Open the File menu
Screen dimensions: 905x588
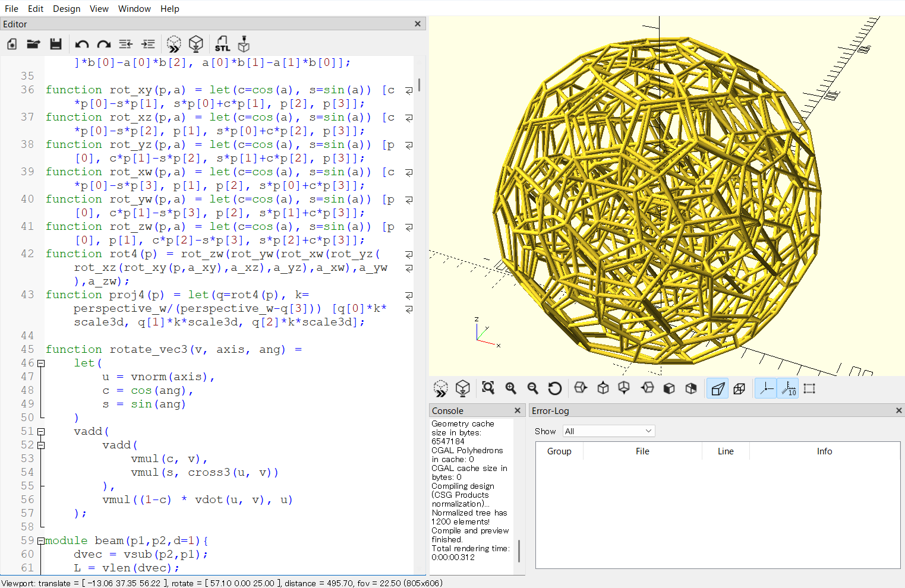(11, 8)
